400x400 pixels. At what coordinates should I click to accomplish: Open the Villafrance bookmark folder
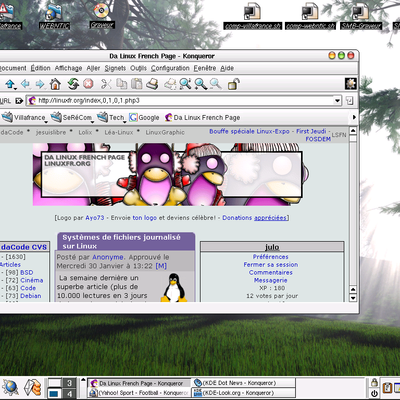point(24,117)
